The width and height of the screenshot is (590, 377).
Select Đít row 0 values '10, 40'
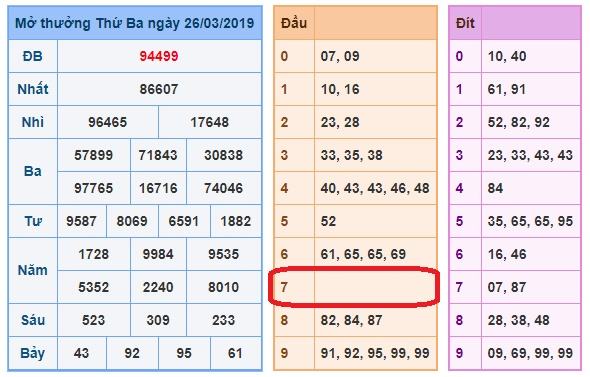(x=507, y=56)
